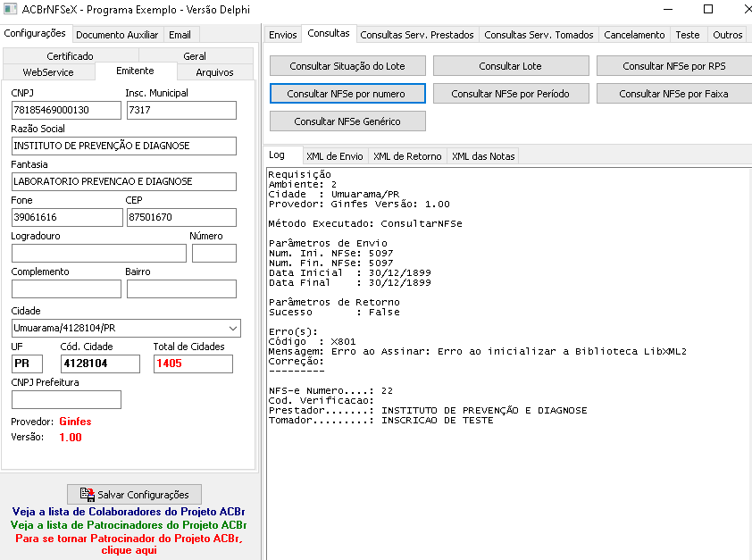
Task: Open the Email tab
Action: point(180,35)
